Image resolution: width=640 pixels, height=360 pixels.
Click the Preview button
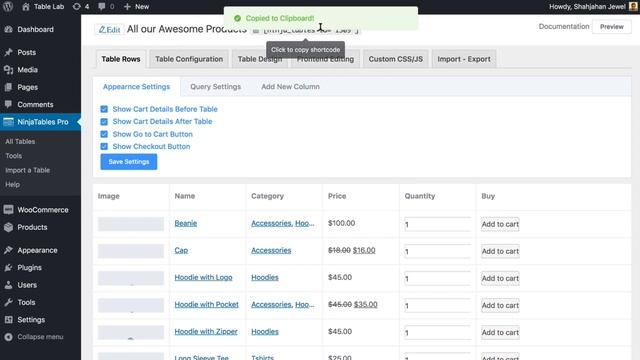[611, 27]
